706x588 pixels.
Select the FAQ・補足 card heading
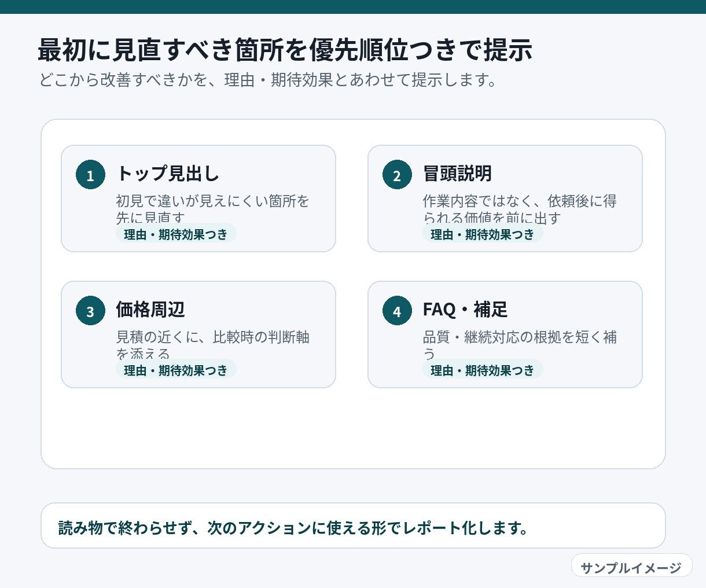[x=465, y=309]
